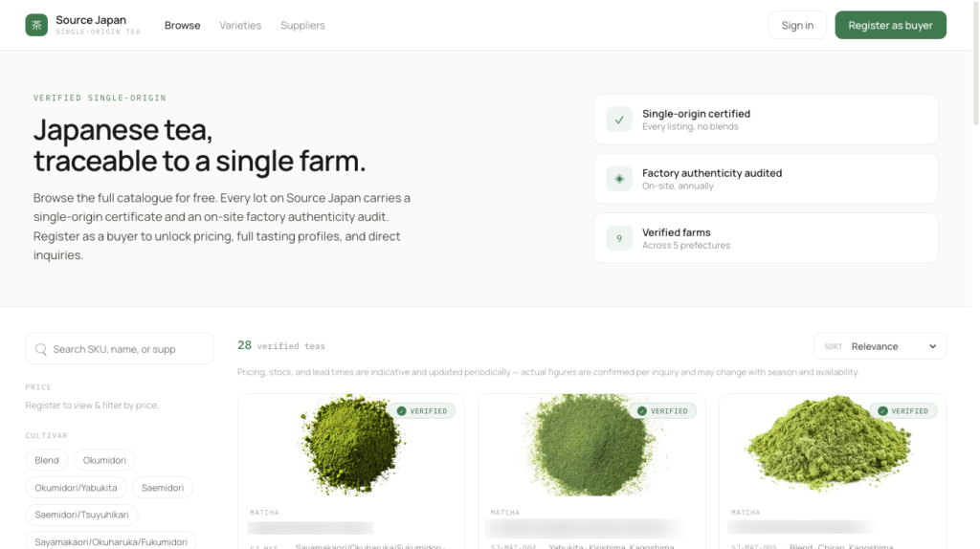Open the Varieties nav tab
Image resolution: width=980 pixels, height=549 pixels.
[240, 26]
